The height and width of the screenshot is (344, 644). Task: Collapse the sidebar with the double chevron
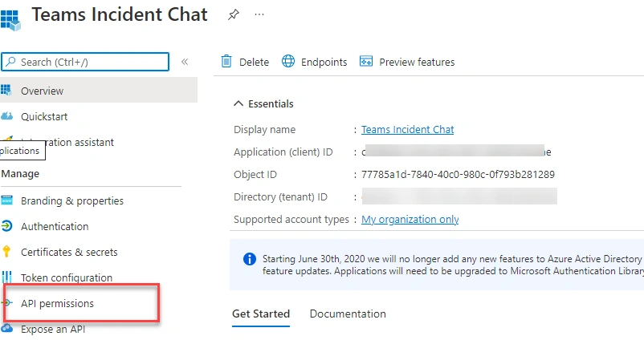pyautogui.click(x=185, y=62)
